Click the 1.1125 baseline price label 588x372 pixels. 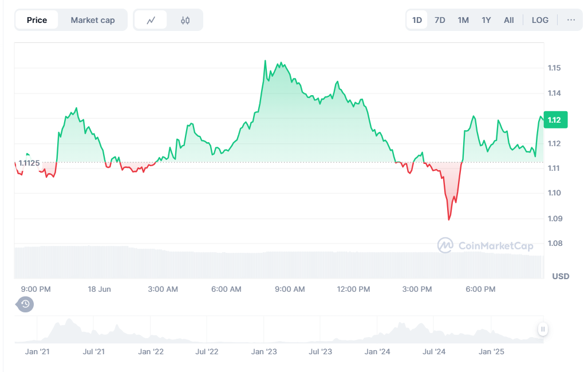click(29, 163)
